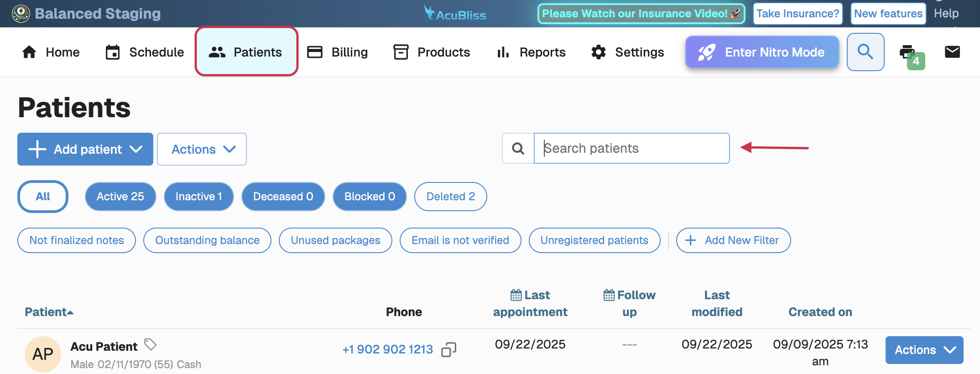The height and width of the screenshot is (374, 980).
Task: Open the Billing tab
Action: tap(338, 52)
